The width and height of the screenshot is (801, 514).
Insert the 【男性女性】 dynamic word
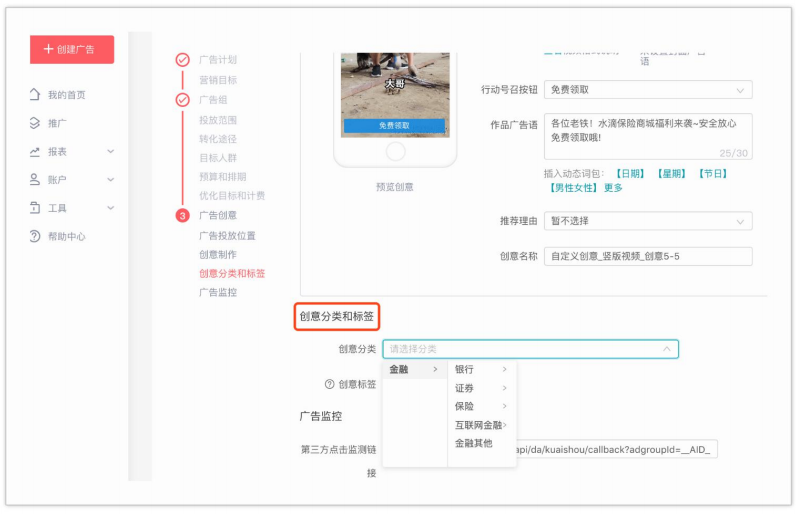(x=573, y=188)
